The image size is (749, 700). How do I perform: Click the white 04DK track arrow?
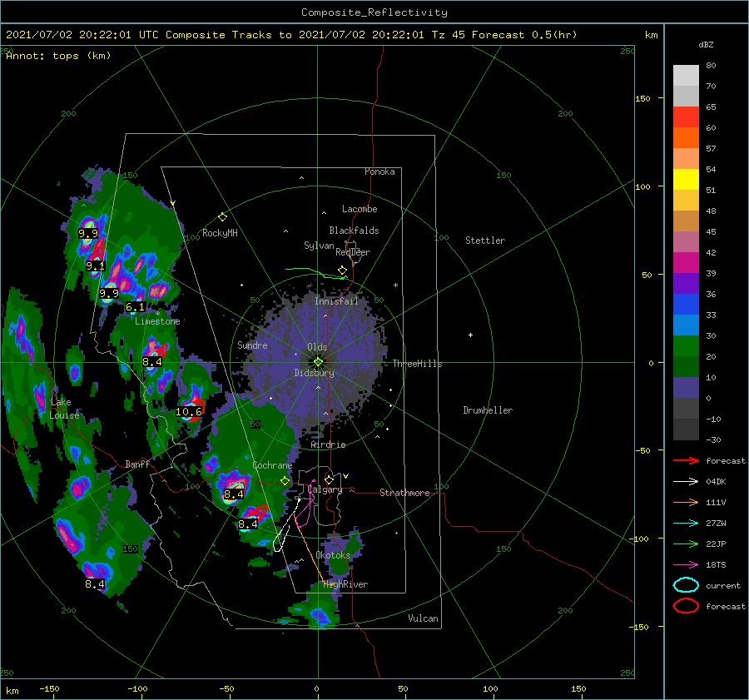(686, 482)
